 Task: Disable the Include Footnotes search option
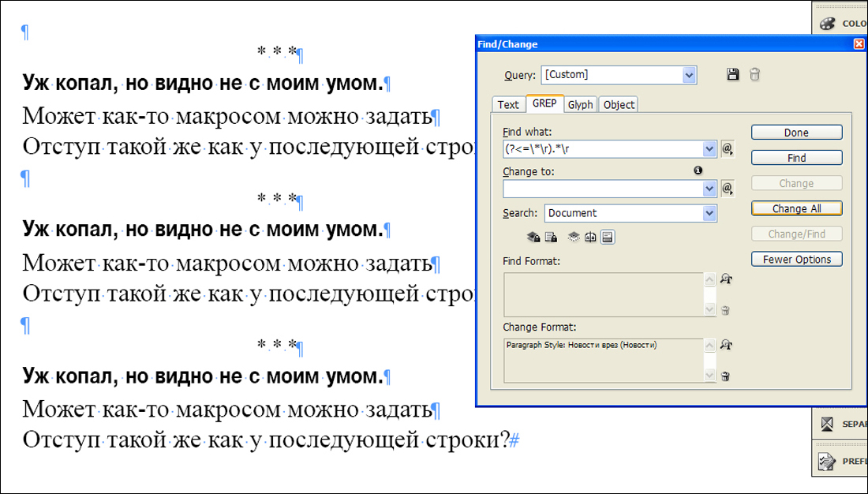(x=606, y=237)
